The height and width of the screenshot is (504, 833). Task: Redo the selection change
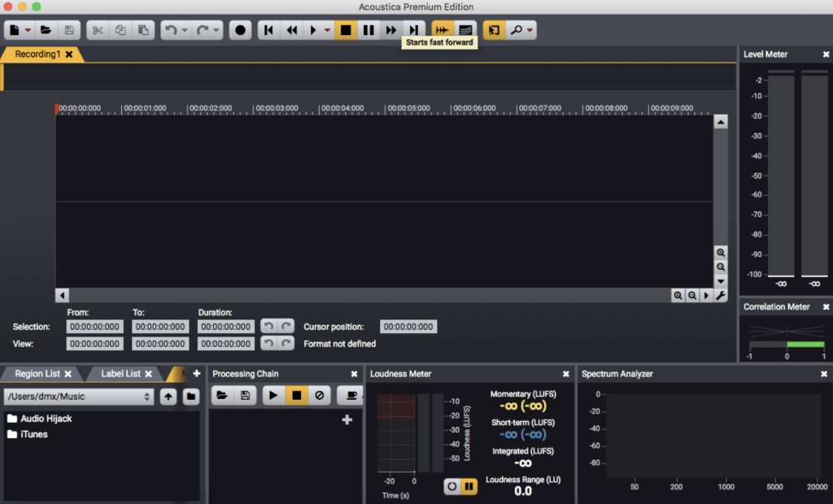click(286, 326)
